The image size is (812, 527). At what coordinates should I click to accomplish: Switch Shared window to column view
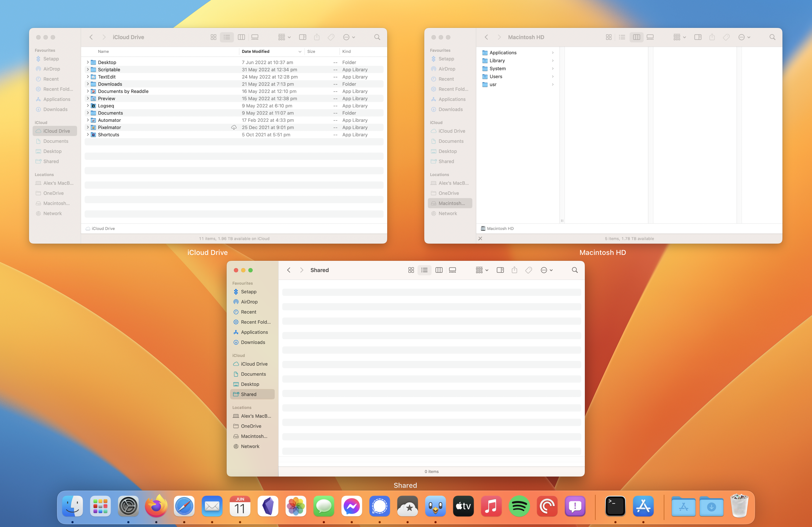click(439, 270)
